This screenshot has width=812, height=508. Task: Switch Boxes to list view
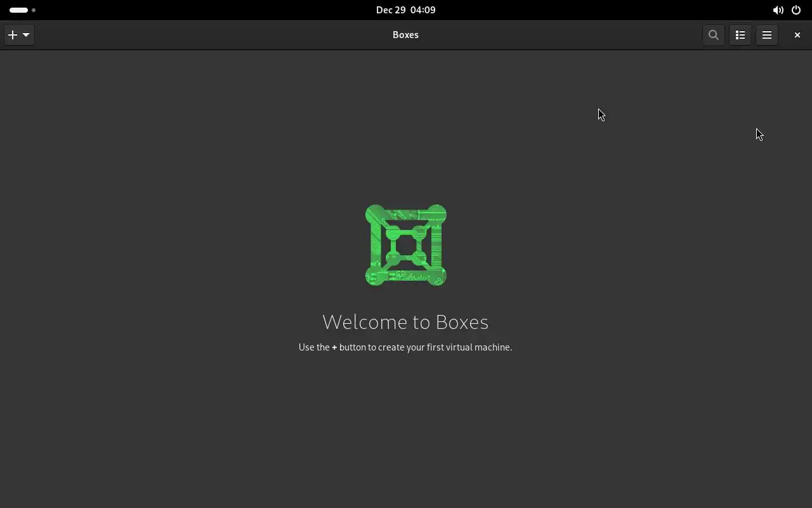point(740,35)
